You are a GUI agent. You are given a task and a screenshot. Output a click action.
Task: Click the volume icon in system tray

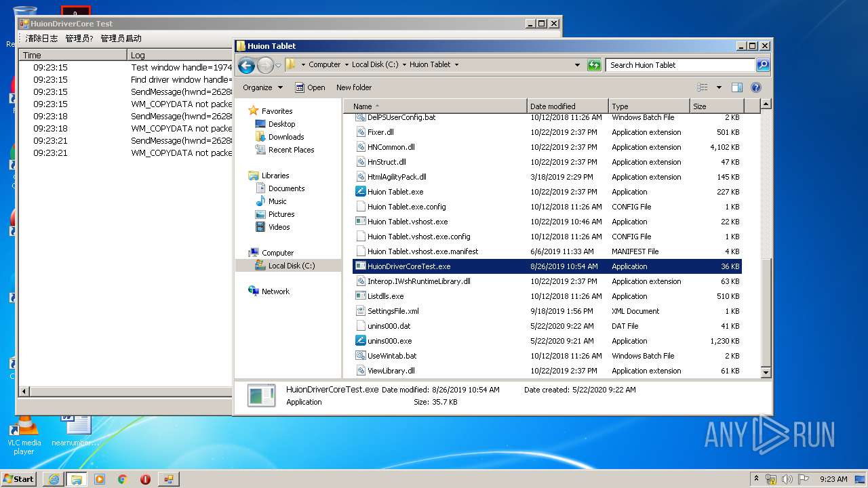787,479
